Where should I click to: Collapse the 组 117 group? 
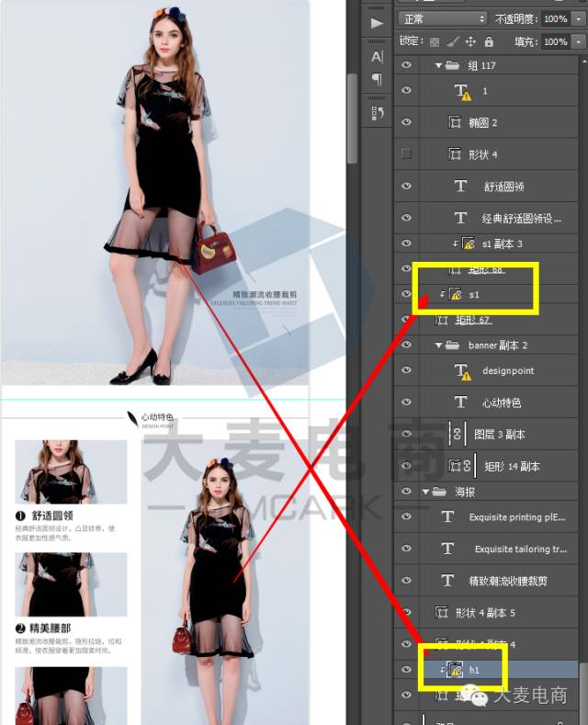tap(438, 65)
